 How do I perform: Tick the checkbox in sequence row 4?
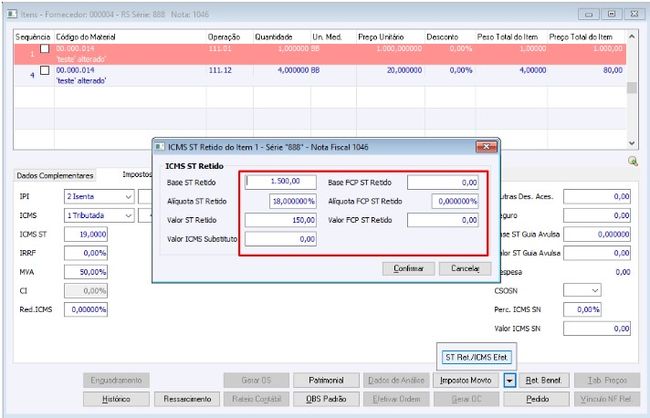[44, 70]
